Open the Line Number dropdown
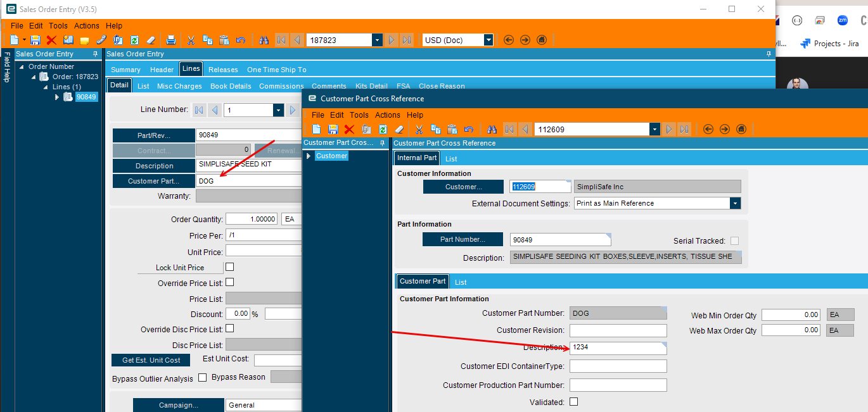 (278, 110)
